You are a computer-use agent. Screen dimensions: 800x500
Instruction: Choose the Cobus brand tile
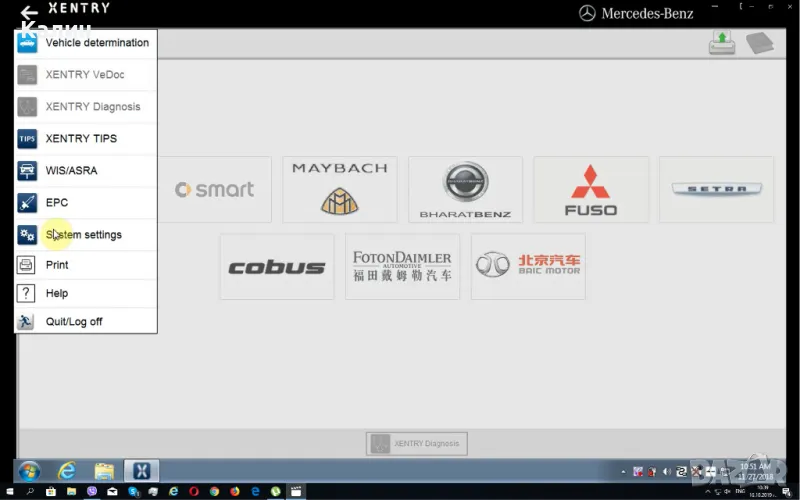pos(277,267)
